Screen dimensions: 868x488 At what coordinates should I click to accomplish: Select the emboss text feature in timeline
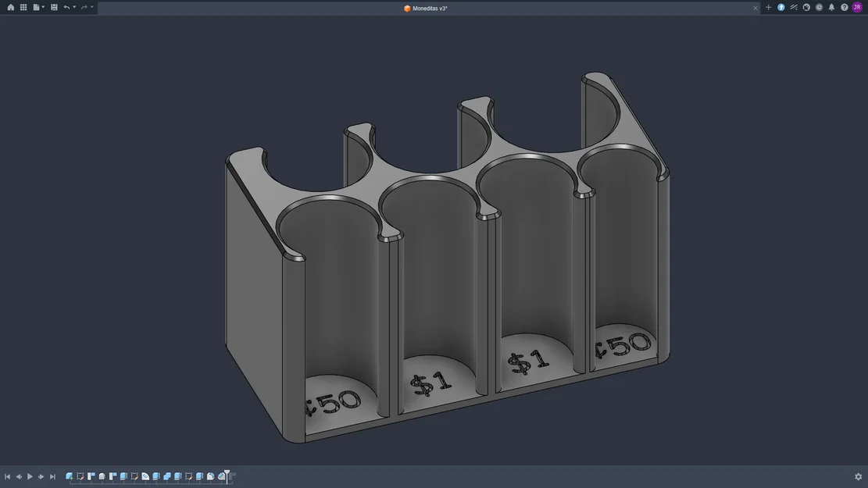(145, 476)
